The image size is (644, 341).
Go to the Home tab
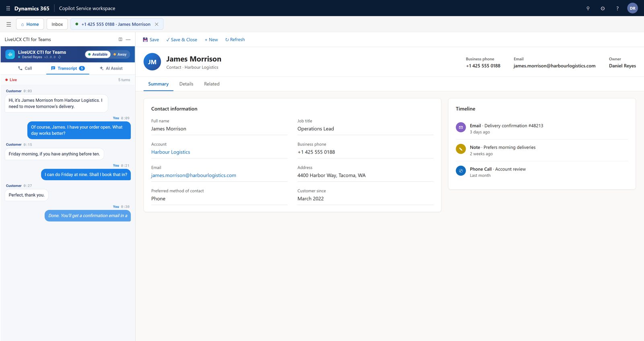pyautogui.click(x=30, y=24)
